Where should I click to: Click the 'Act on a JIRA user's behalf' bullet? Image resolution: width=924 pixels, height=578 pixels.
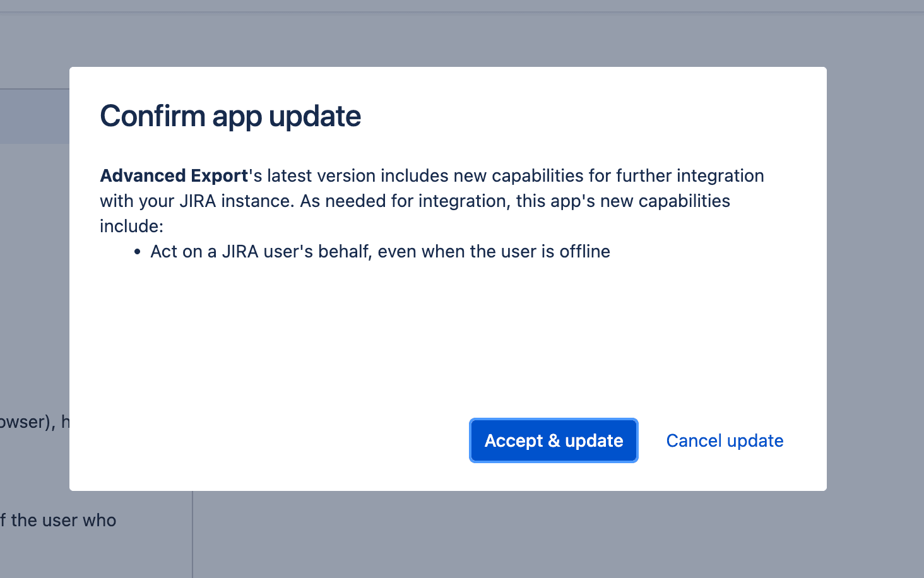(380, 251)
